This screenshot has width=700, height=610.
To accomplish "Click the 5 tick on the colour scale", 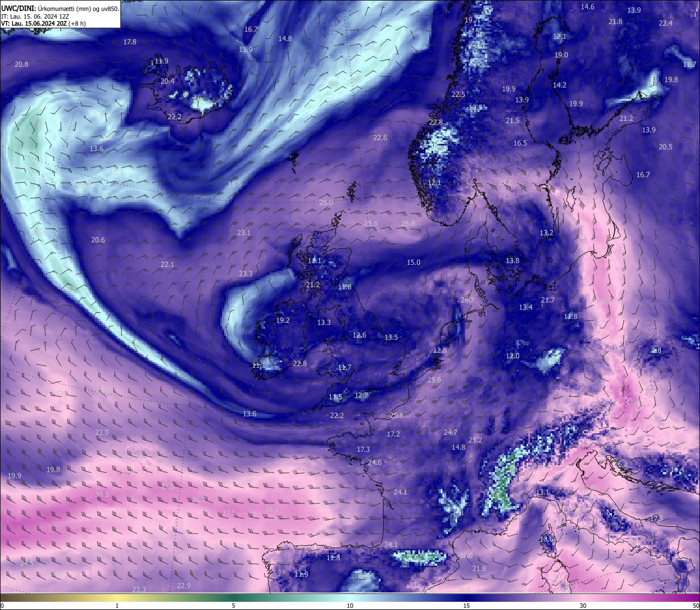I will tap(234, 606).
